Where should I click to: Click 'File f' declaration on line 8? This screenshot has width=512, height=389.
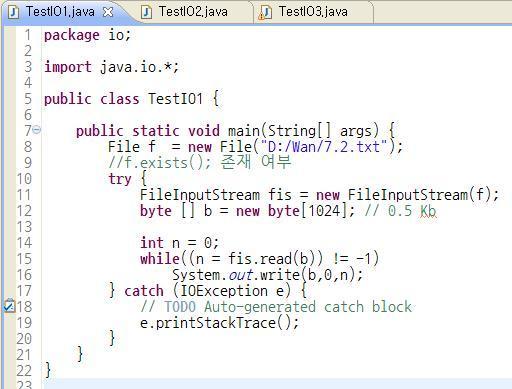pos(132,147)
